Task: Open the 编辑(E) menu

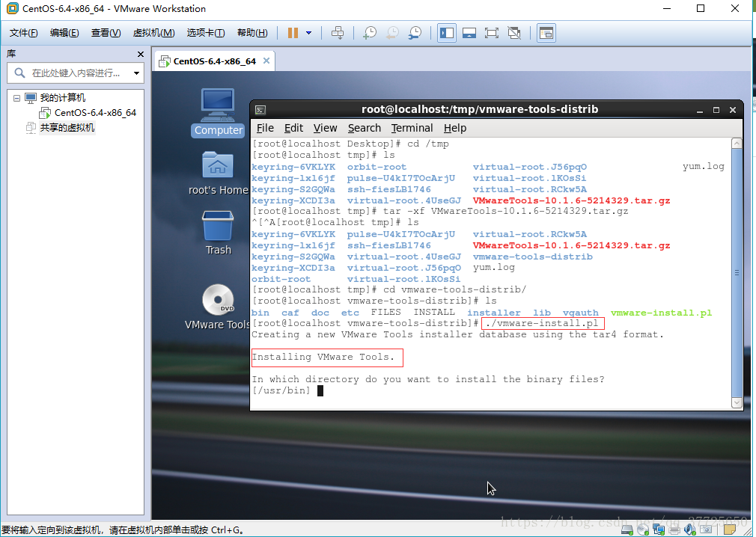Action: pos(64,33)
